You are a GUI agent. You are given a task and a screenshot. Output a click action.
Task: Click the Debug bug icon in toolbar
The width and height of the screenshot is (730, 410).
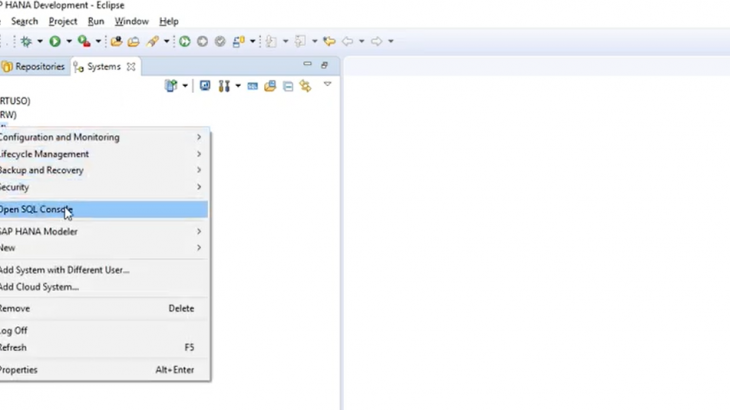point(26,41)
